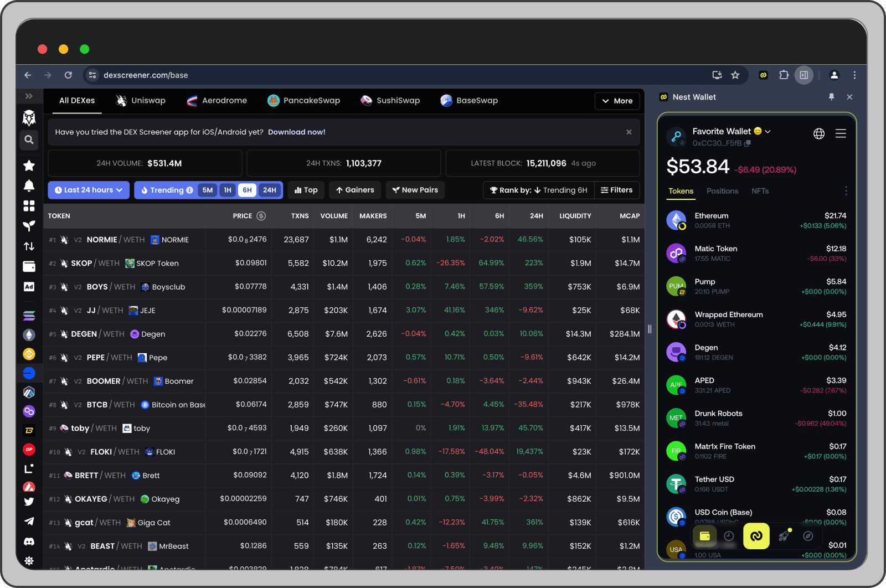Click the Download now! link
This screenshot has width=886, height=588.
pyautogui.click(x=297, y=132)
